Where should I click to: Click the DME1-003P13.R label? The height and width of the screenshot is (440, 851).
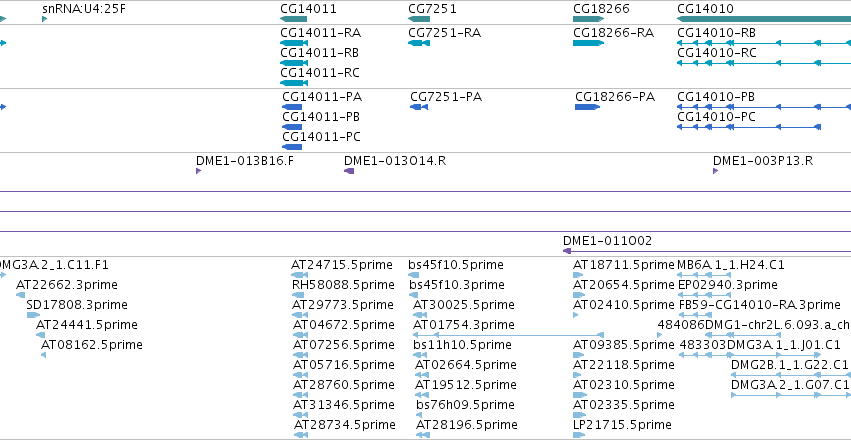763,161
